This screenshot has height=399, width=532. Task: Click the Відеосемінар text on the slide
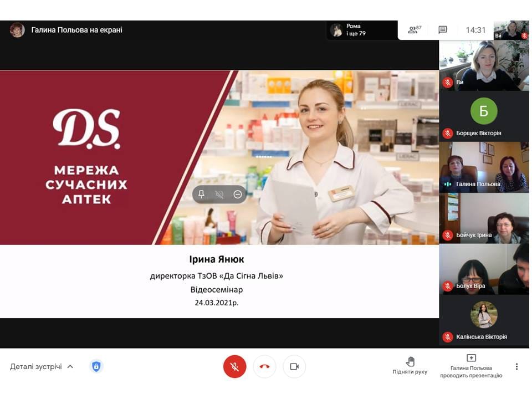[217, 289]
